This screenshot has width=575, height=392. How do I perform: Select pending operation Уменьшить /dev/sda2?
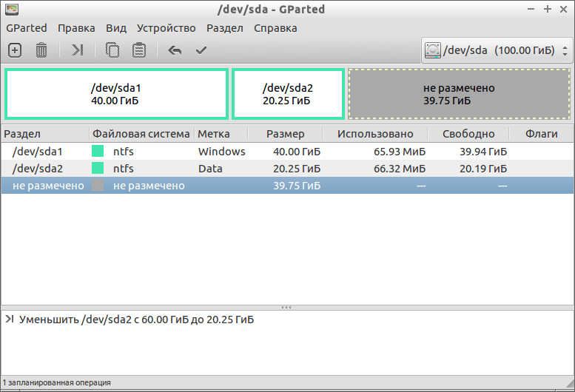pyautogui.click(x=136, y=320)
